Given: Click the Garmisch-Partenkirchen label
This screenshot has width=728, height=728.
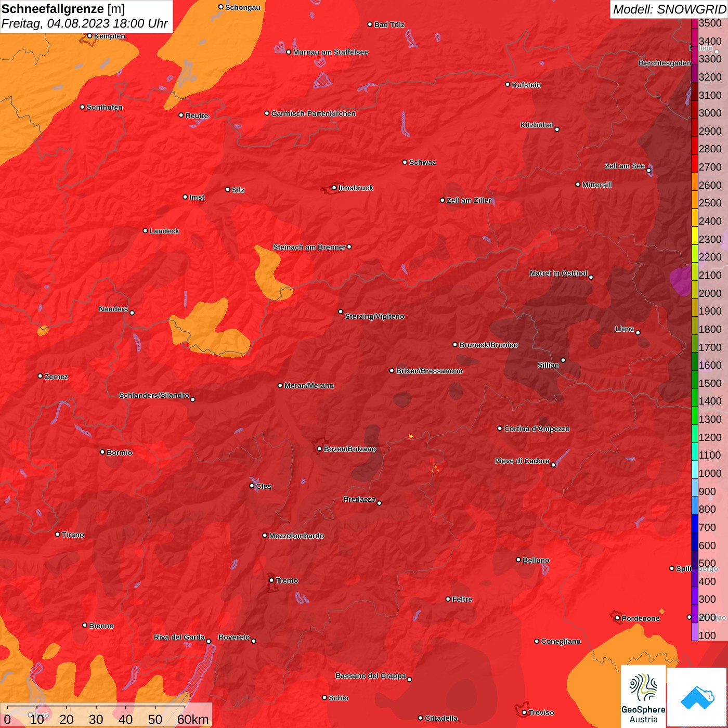Looking at the screenshot, I should pyautogui.click(x=314, y=113).
